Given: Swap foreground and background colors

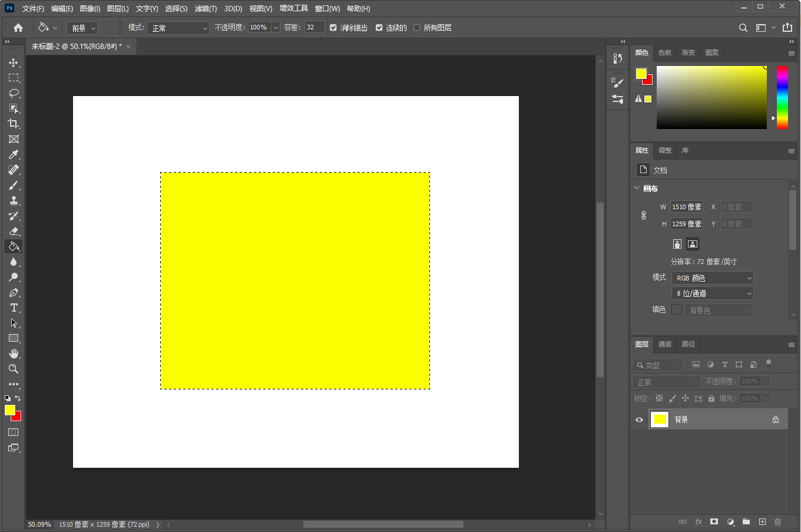Looking at the screenshot, I should click(x=18, y=398).
